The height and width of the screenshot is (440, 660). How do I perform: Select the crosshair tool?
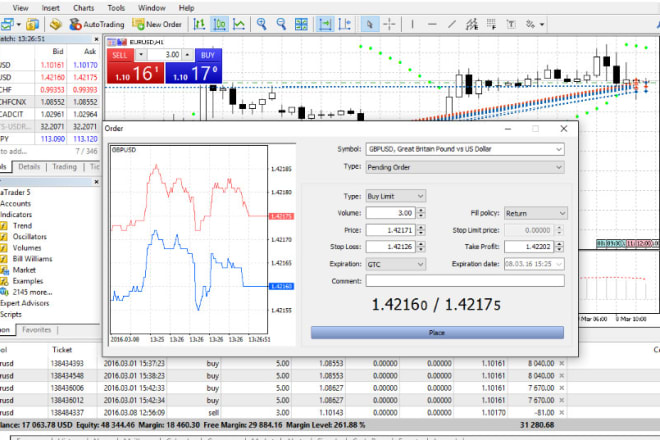click(389, 24)
